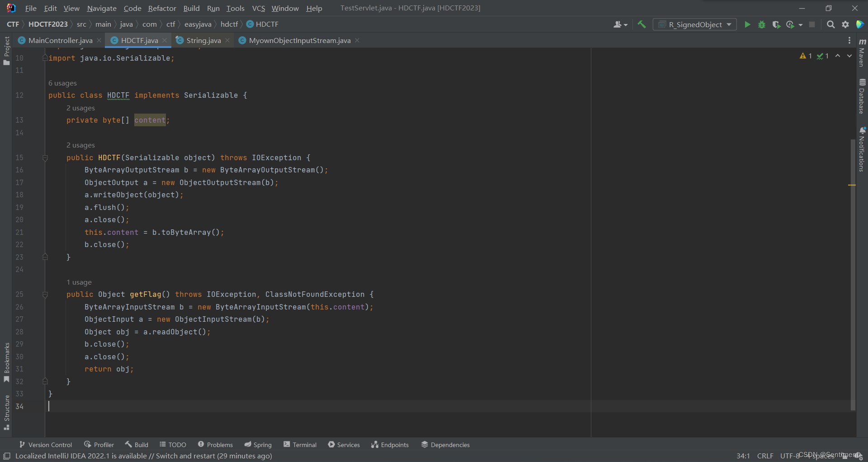Expand the run configuration dropdown

pyautogui.click(x=729, y=24)
